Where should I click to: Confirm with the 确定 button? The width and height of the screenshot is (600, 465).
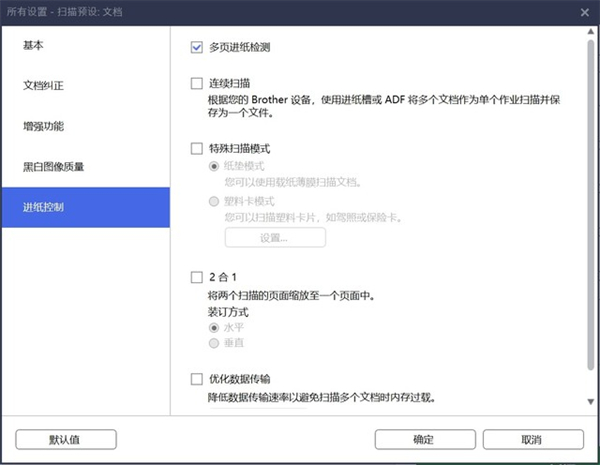click(x=424, y=439)
